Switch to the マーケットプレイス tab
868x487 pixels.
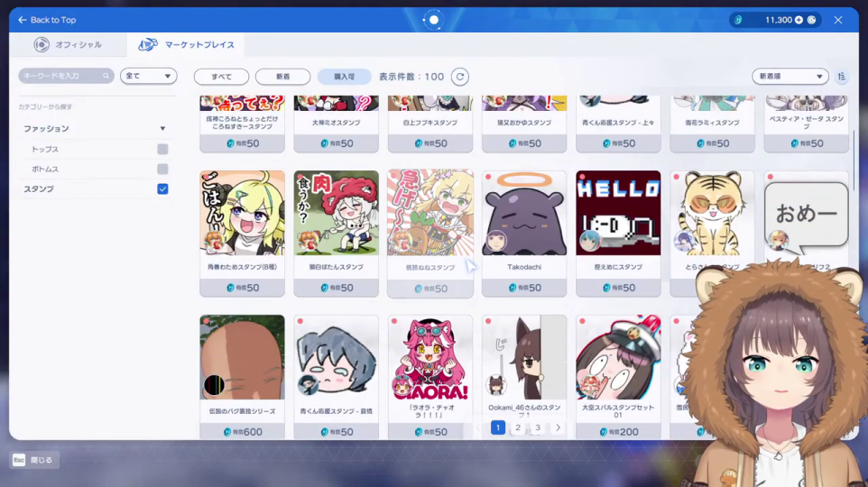[186, 44]
